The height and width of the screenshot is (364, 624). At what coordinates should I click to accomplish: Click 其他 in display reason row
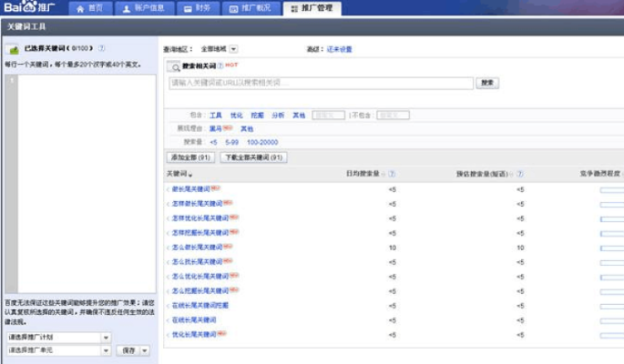coord(247,128)
